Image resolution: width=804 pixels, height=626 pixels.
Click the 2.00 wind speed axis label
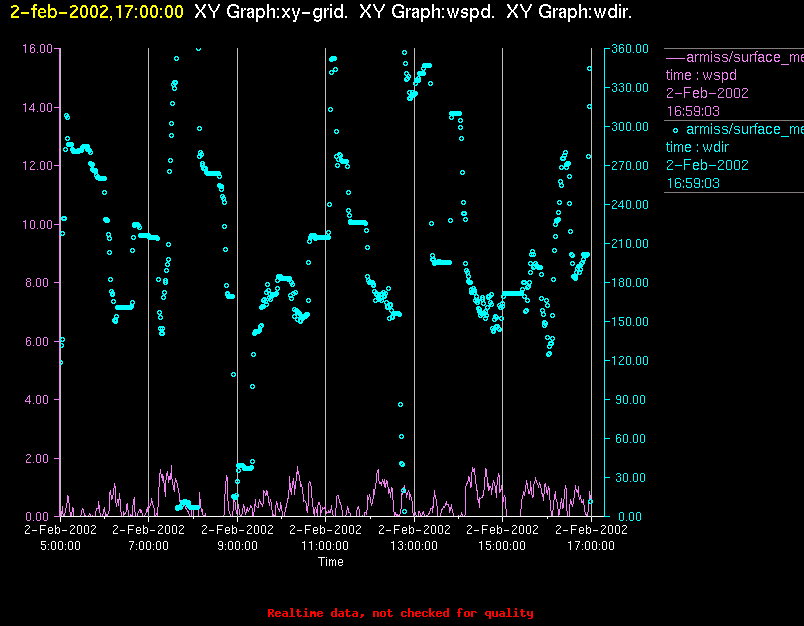click(39, 458)
